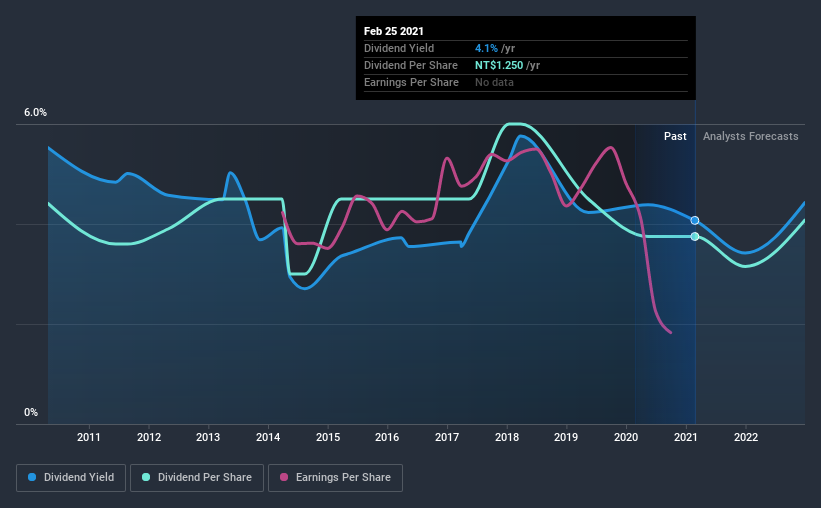Toggle the Dividend Per Share legend button

tap(197, 478)
